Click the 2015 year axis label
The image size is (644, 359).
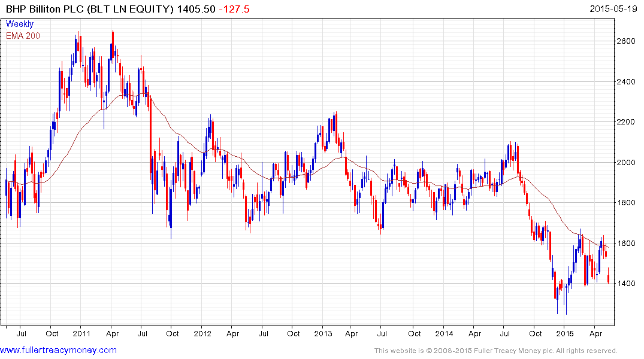point(565,333)
